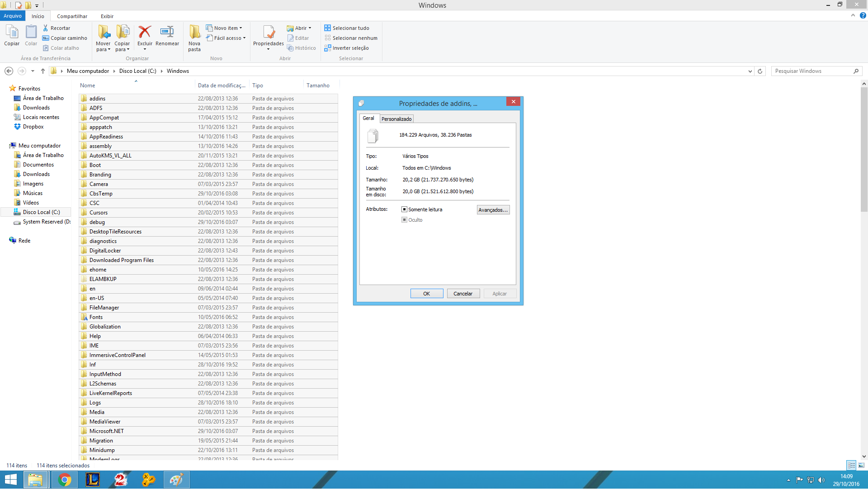Click Selecionar tudo in ribbon
The width and height of the screenshot is (868, 490).
(x=347, y=28)
